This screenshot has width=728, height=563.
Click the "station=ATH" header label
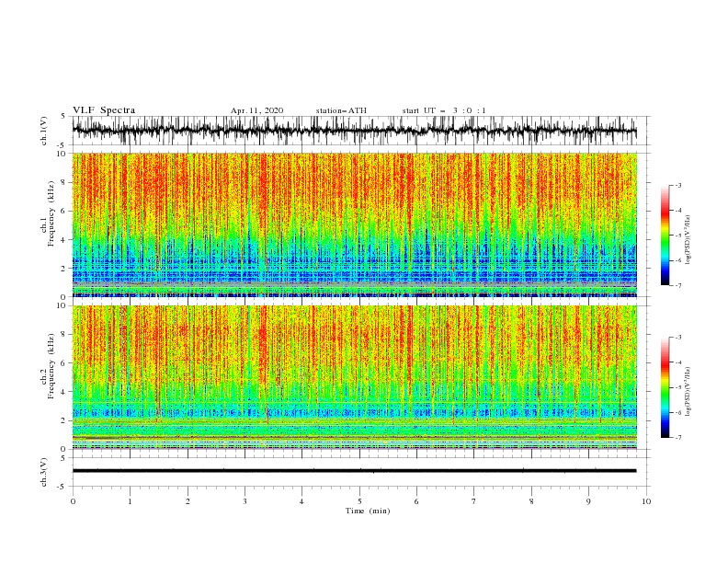(x=341, y=110)
